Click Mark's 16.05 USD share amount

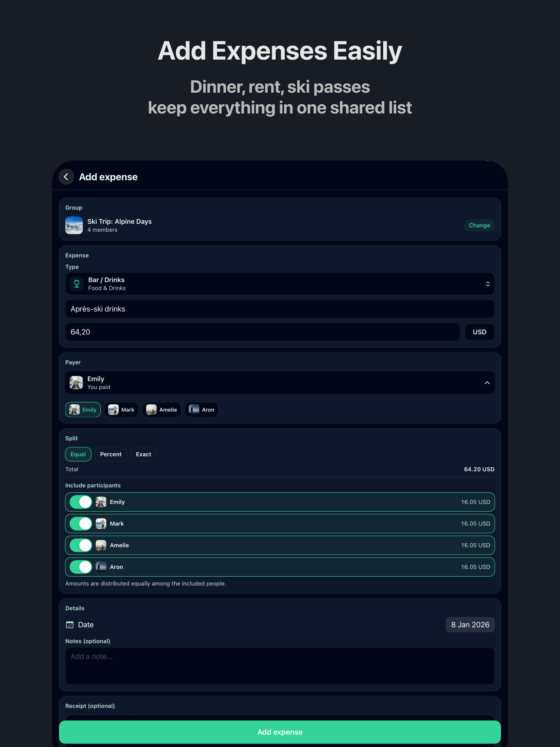[475, 523]
